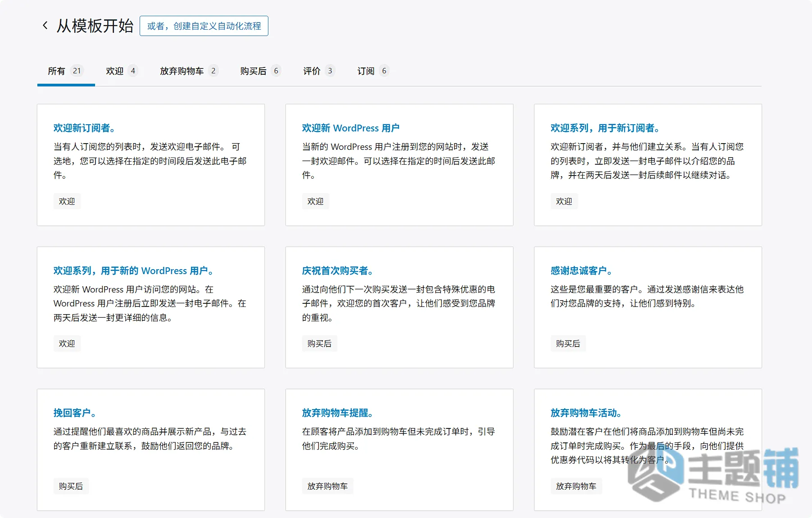Click 购买后 tag in 挽回客户 card
This screenshot has height=518, width=812.
click(71, 486)
